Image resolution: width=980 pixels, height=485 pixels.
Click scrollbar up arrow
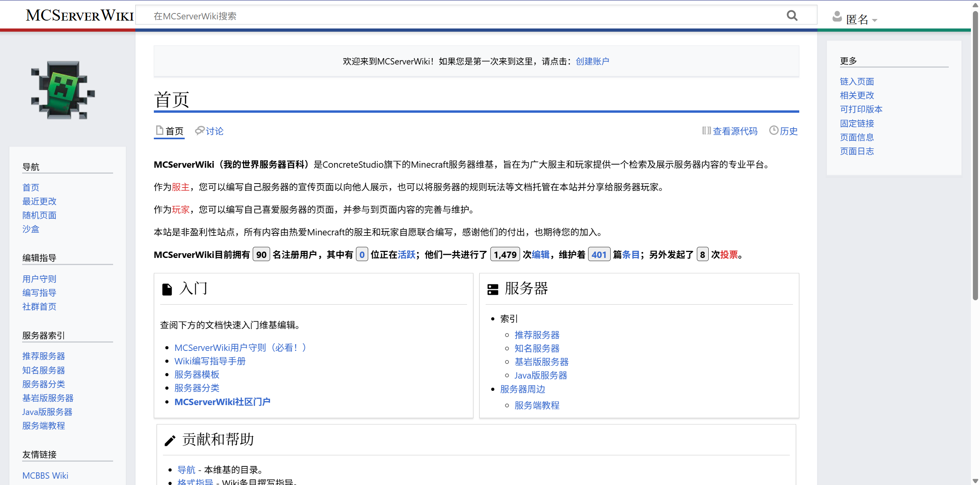point(975,5)
